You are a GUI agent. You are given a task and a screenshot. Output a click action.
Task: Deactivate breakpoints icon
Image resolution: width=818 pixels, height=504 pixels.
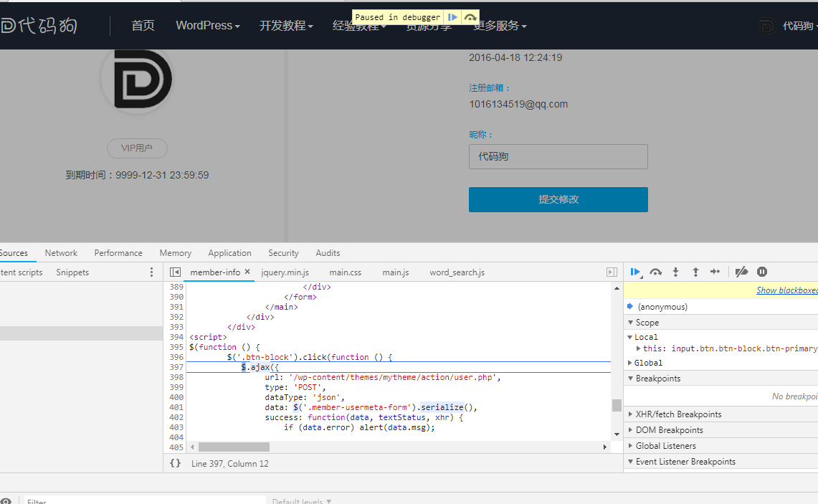click(741, 272)
